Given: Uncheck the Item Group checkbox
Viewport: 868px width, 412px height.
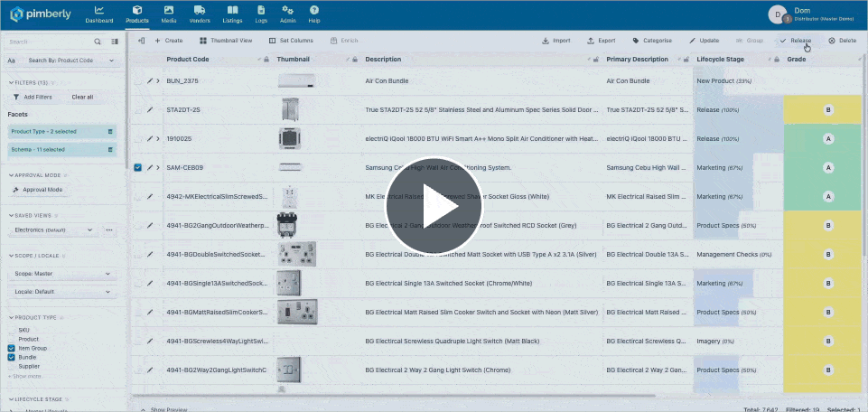Looking at the screenshot, I should (x=11, y=349).
